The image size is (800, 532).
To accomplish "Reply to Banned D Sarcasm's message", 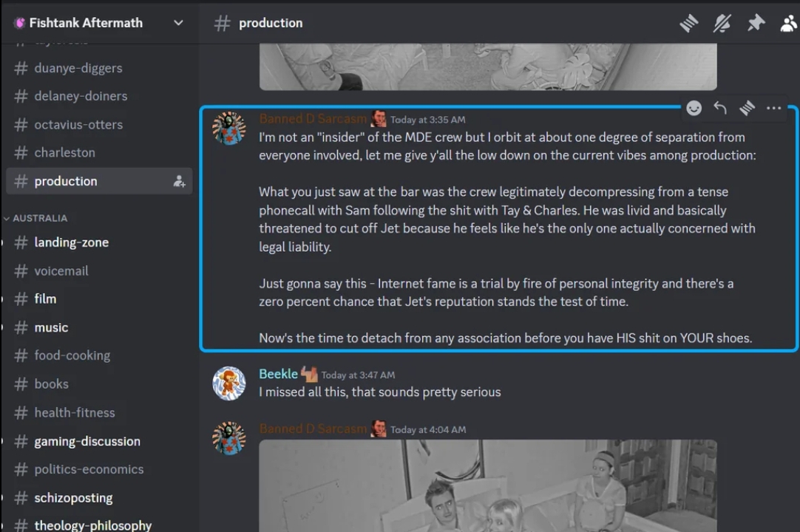I will tap(720, 108).
